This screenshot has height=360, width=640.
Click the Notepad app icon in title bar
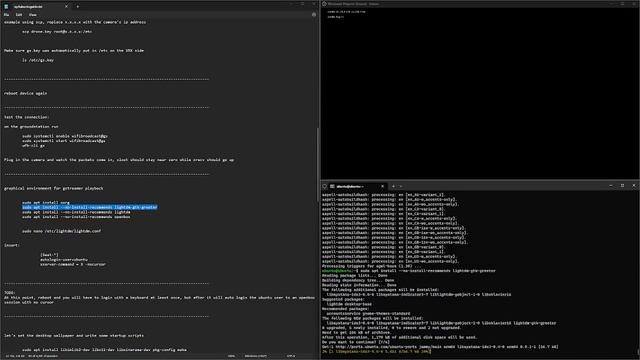coord(6,7)
